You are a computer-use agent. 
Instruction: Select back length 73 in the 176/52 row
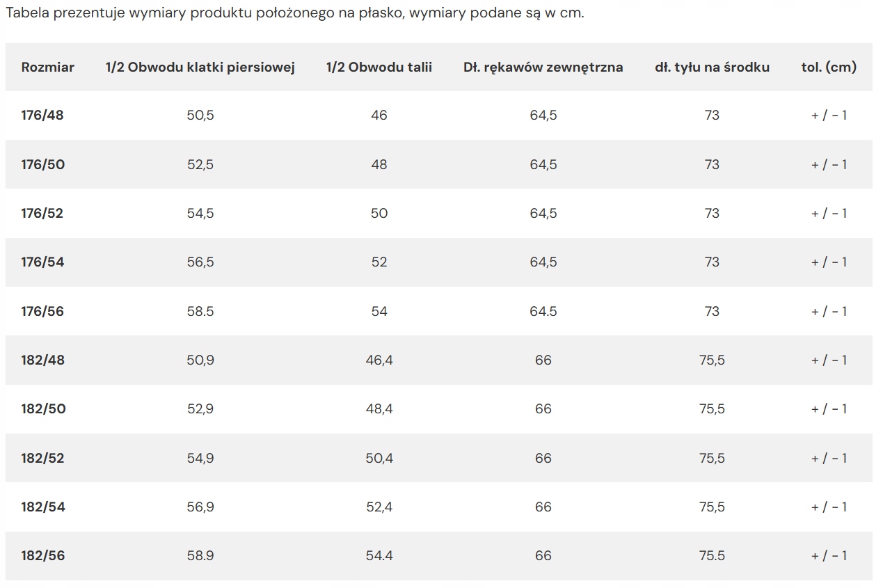click(x=712, y=214)
